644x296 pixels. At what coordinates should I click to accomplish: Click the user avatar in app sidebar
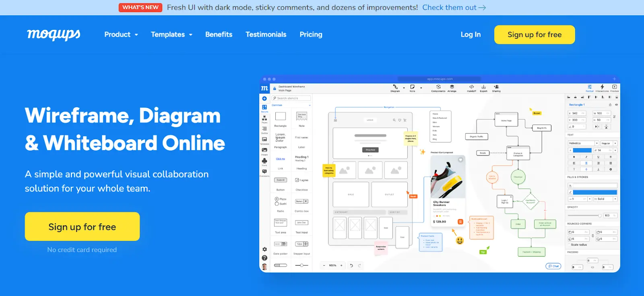[x=264, y=267]
